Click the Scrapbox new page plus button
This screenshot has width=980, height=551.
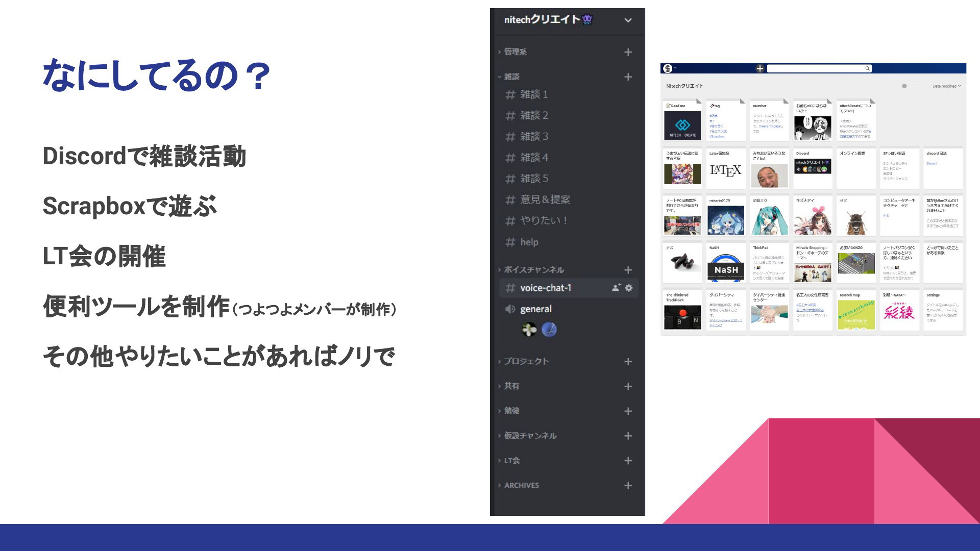coord(759,68)
